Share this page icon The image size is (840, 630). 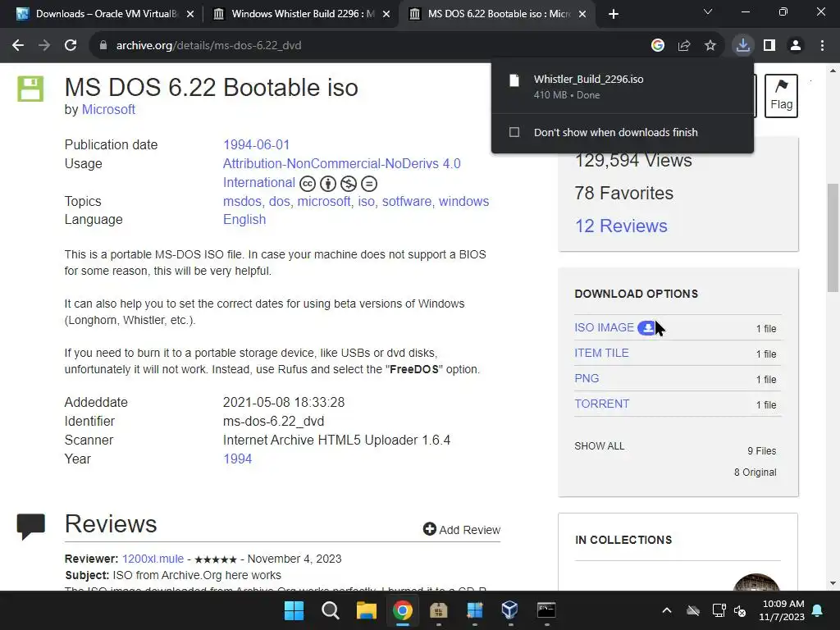[684, 46]
